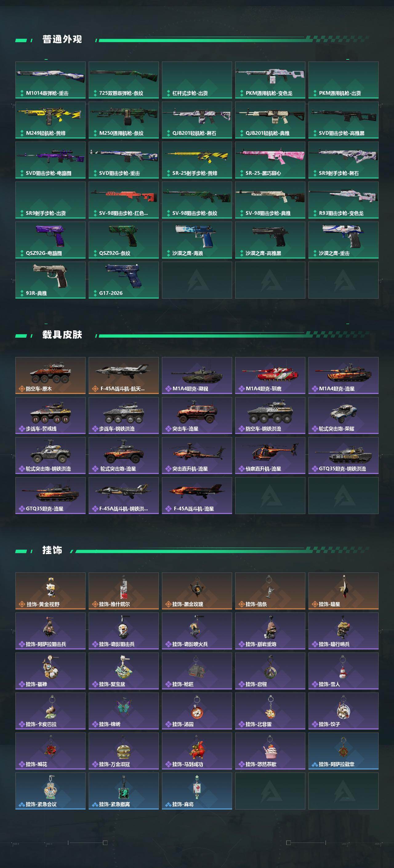Choose the 挂饰-麻将 mahjong charm
This screenshot has height=868, width=394.
[197, 791]
